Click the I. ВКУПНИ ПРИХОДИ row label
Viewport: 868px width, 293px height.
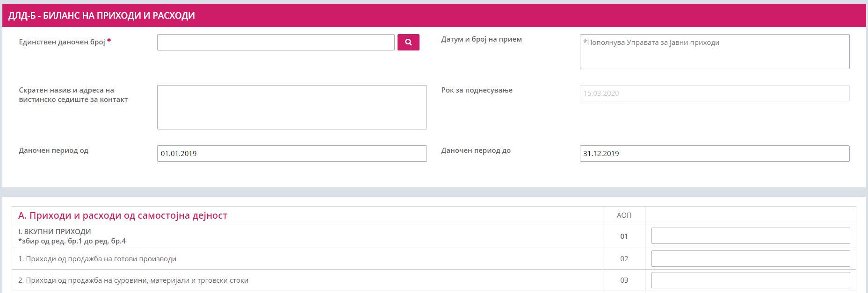click(55, 232)
